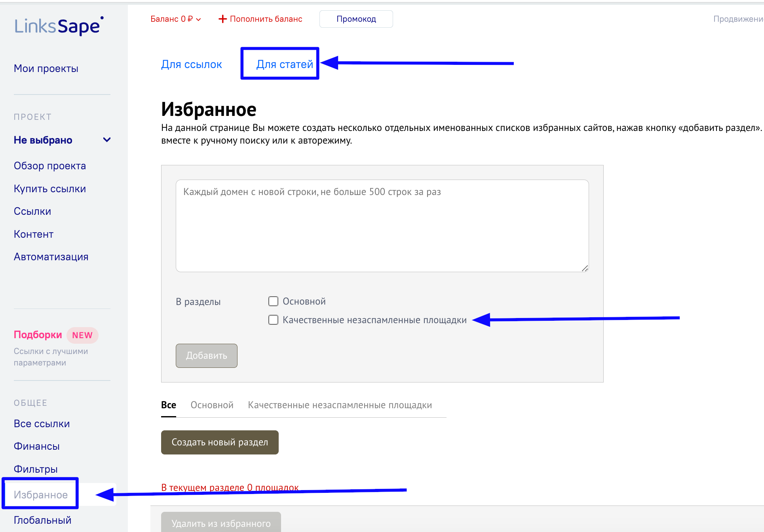764x532 pixels.
Task: Open the 'Автоматизация' section
Action: (x=51, y=256)
